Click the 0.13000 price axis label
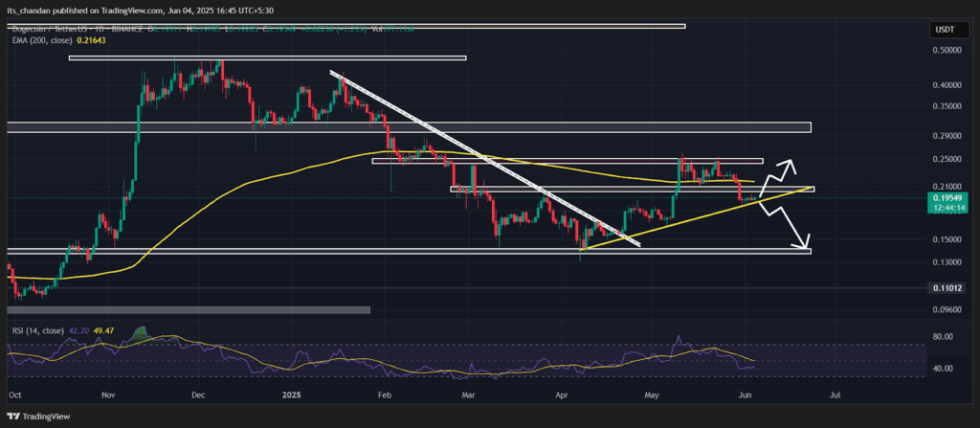 947,261
